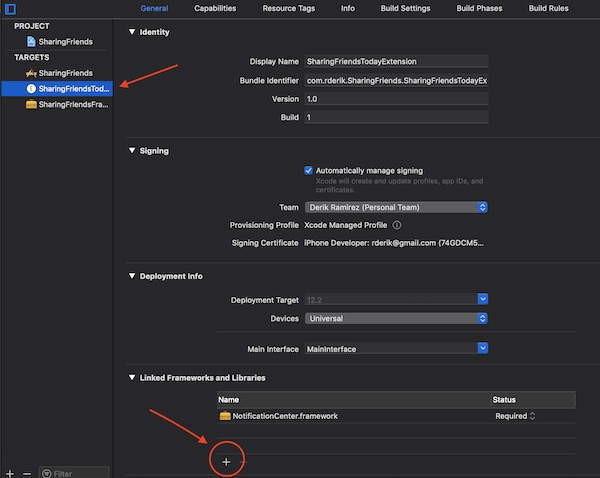
Task: Collapse the Signing section
Action: coord(132,150)
